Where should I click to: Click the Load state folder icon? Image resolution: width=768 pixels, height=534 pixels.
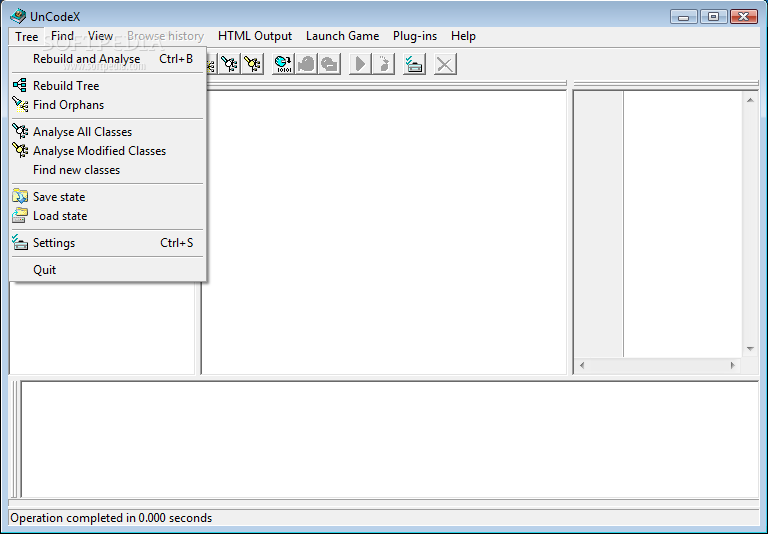pyautogui.click(x=20, y=215)
